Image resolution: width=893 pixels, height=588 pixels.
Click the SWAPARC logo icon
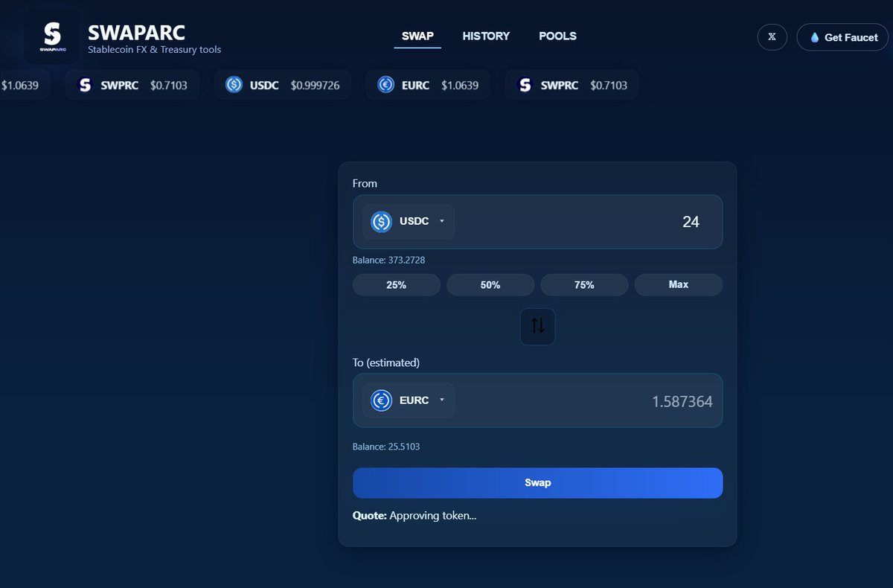[x=51, y=35]
